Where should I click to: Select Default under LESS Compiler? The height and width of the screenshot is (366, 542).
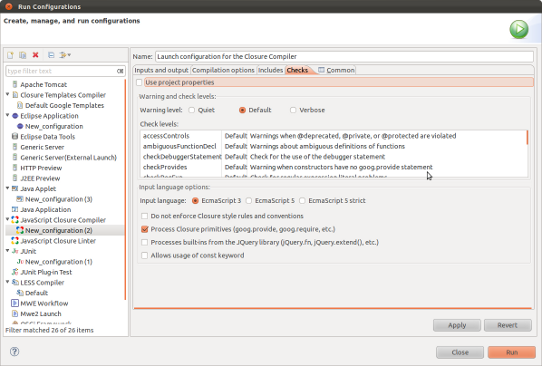pyautogui.click(x=36, y=293)
